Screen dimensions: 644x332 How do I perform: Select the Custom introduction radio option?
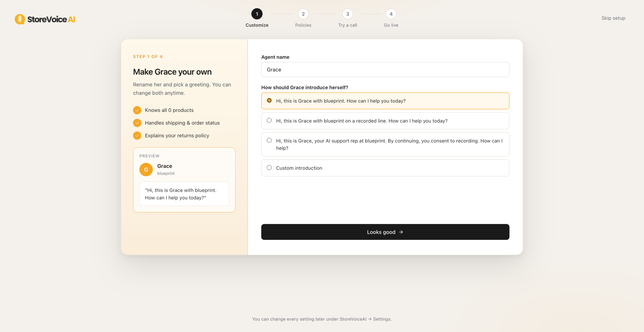[x=385, y=168]
